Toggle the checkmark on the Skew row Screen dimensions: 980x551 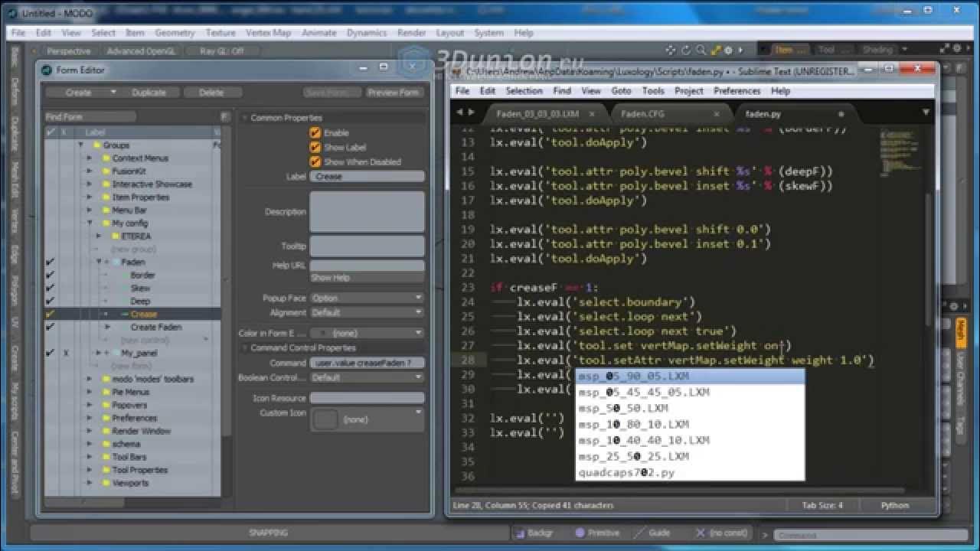pos(51,288)
